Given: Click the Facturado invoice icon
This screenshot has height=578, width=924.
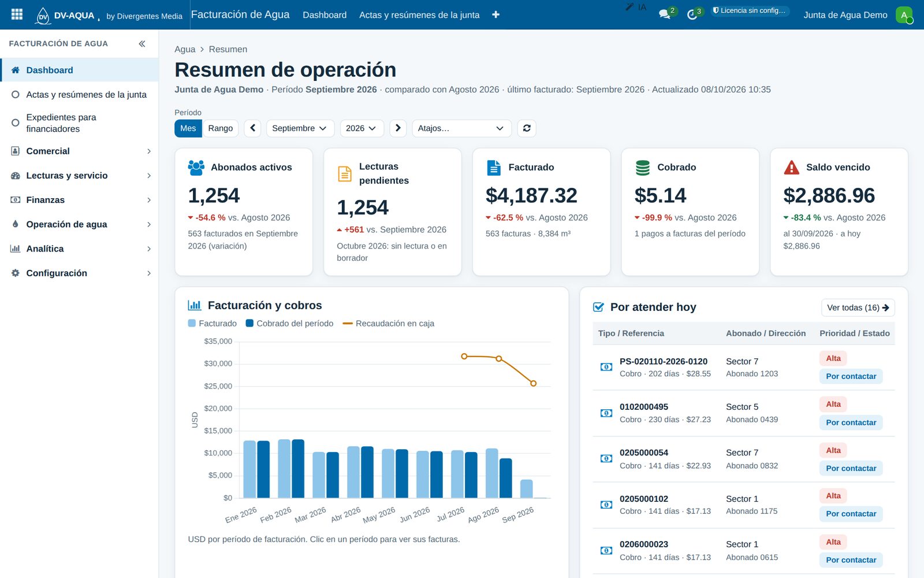Looking at the screenshot, I should coord(494,168).
